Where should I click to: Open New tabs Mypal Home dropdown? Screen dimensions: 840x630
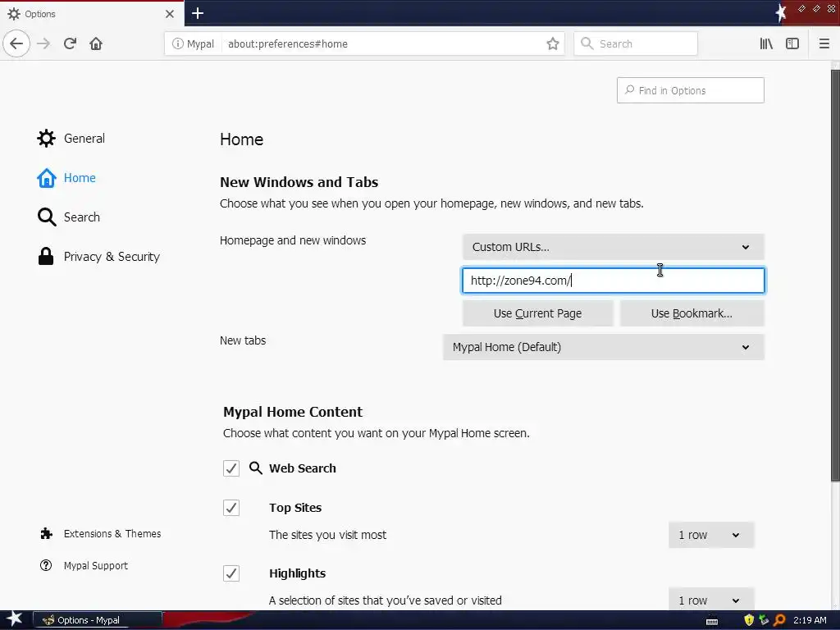click(604, 347)
